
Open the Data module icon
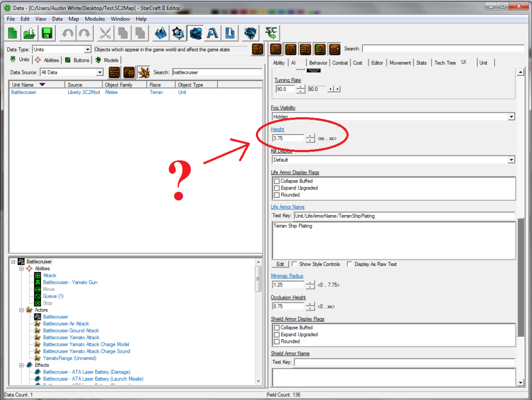coord(196,33)
